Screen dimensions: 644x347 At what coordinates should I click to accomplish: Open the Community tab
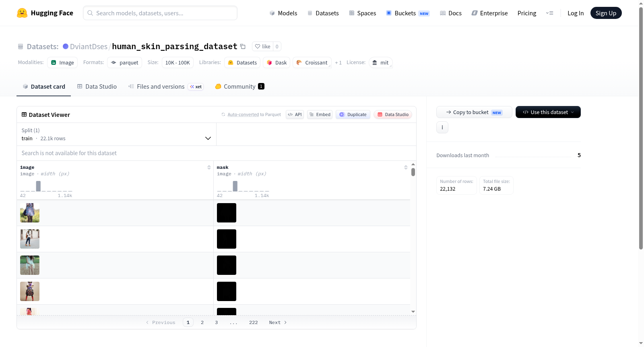[240, 87]
